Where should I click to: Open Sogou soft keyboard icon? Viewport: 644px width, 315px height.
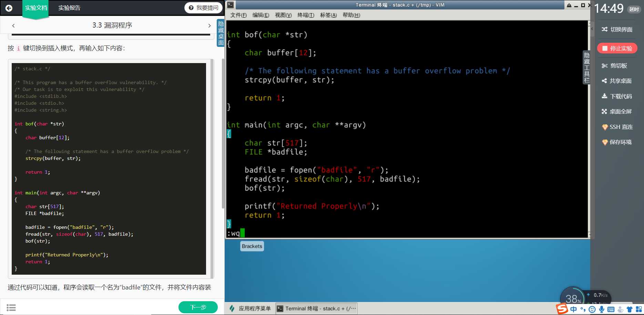611,309
